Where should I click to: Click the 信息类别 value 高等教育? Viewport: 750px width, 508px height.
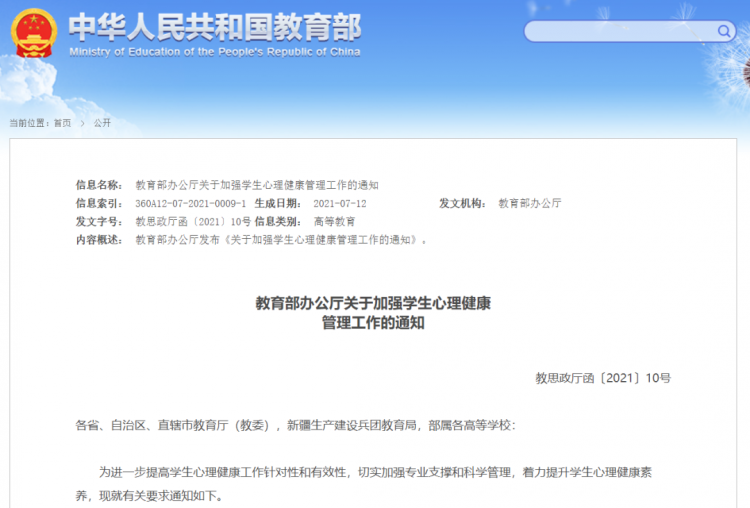click(x=334, y=222)
